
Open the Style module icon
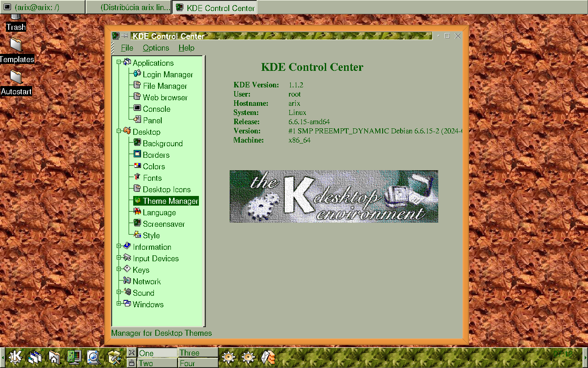[137, 235]
